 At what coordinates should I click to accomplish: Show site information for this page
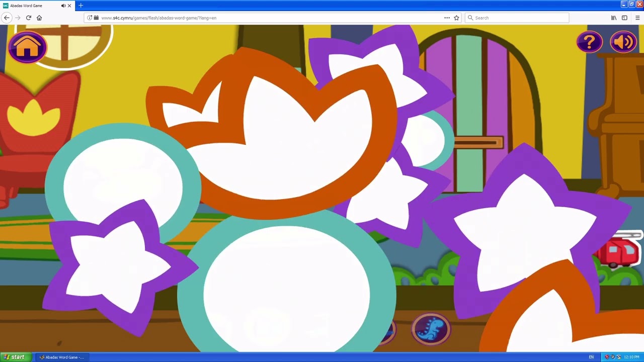[90, 18]
